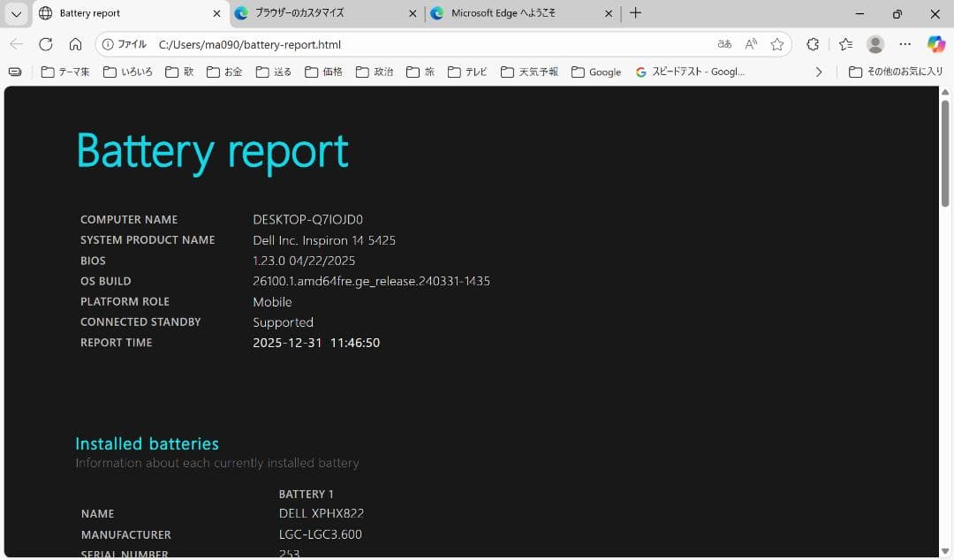
Task: Add this page to favorites with star
Action: [777, 44]
